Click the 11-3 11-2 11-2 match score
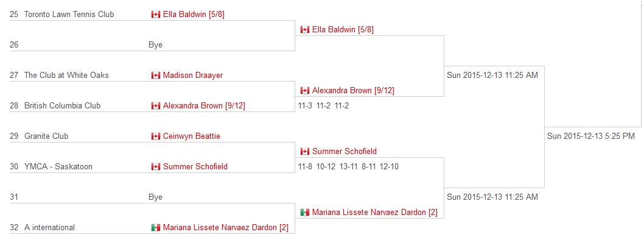 [x=323, y=106]
